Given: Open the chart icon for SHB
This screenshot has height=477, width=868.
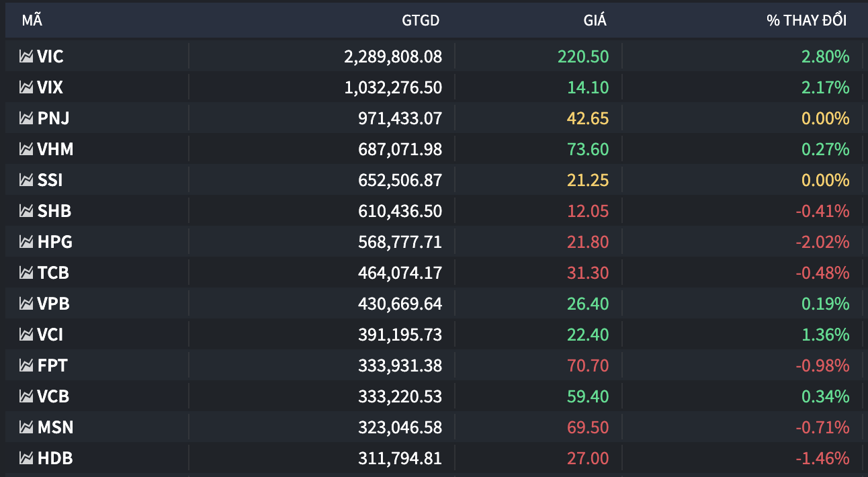Looking at the screenshot, I should 26,211.
